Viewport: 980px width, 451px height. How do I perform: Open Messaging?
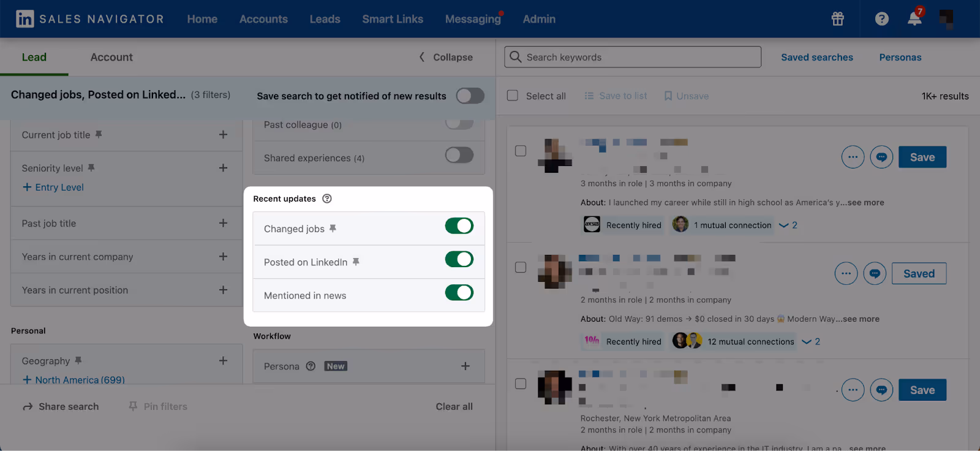473,19
